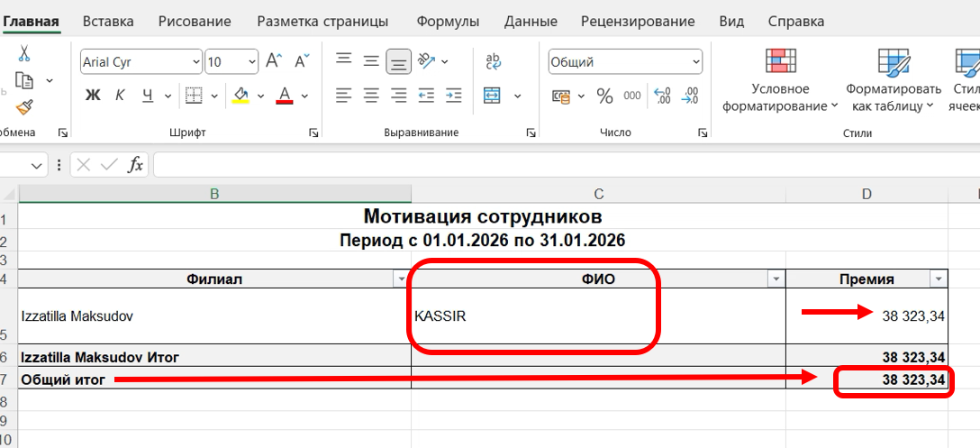Screen dimensions: 980x448
Task: Click the Copy icon in clipboard group
Action: [x=23, y=81]
